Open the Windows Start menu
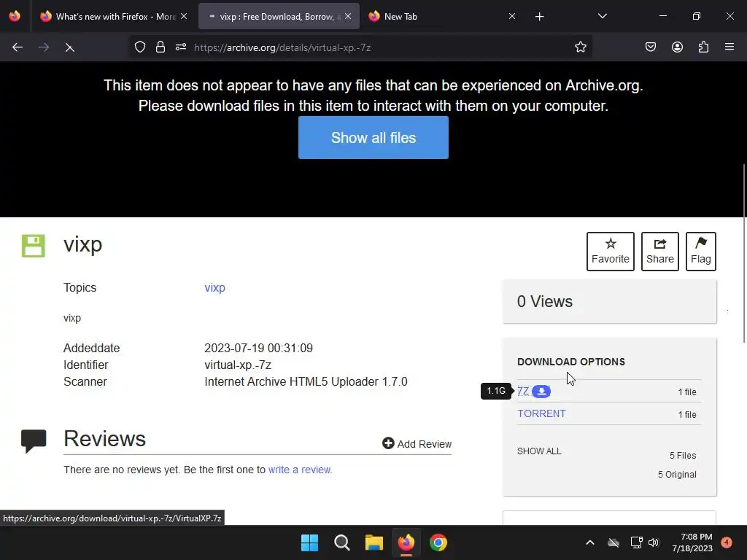 309,542
